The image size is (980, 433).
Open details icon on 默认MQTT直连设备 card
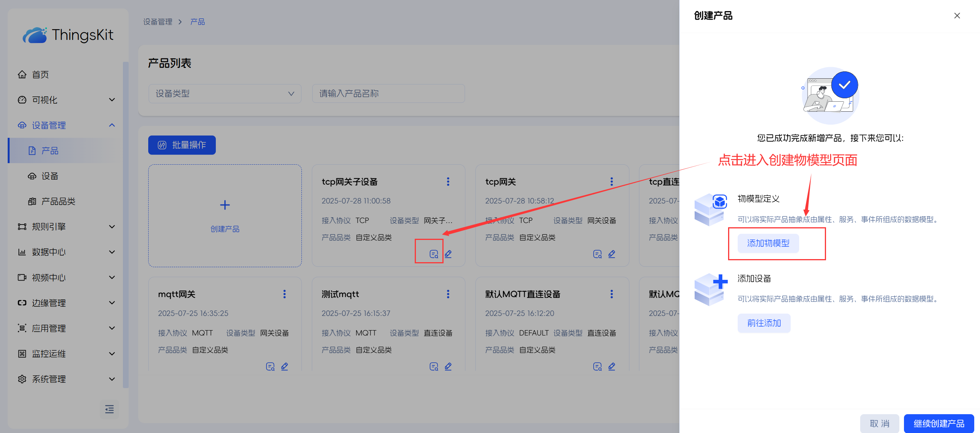tap(597, 367)
